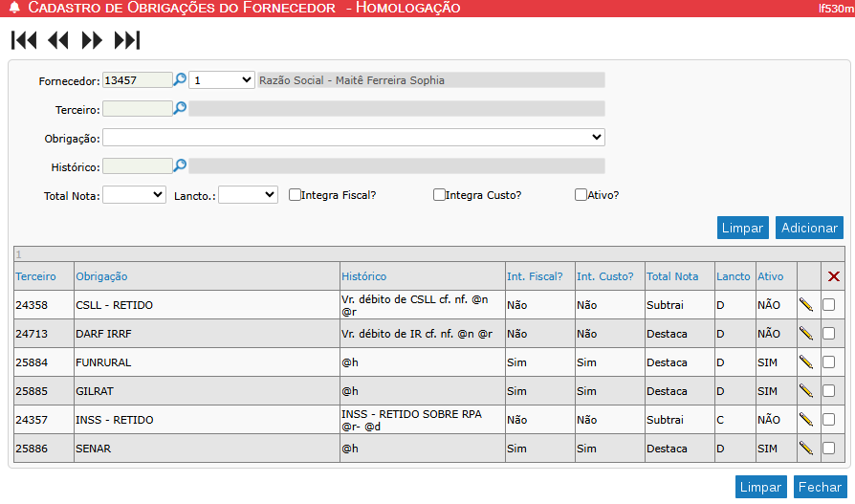
Task: Jump to last record navigation icon
Action: (x=127, y=40)
